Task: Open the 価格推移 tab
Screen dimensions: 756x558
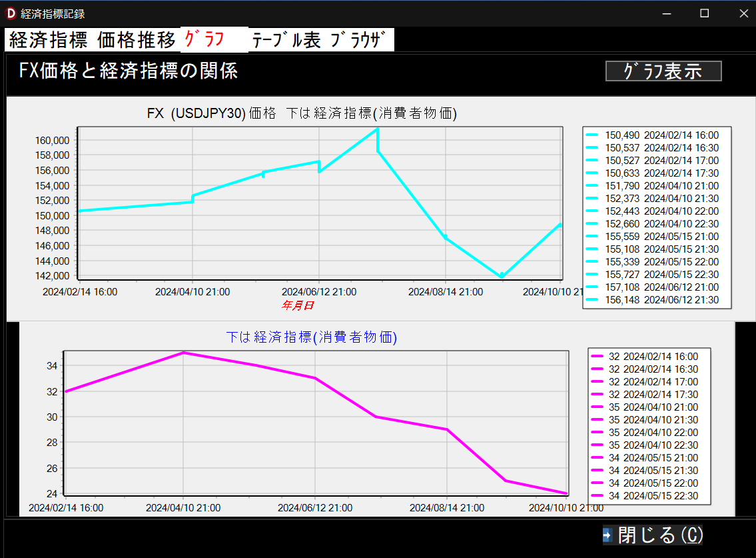Action: (137, 40)
